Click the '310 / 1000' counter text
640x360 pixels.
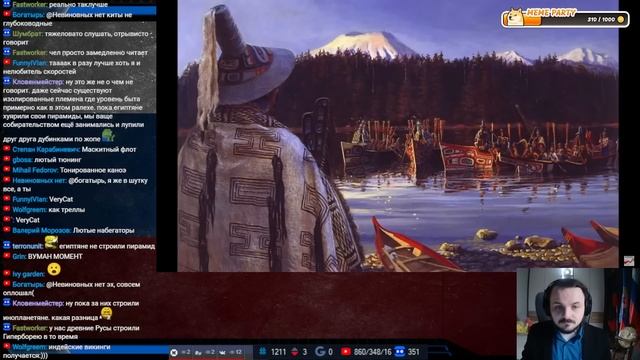pyautogui.click(x=601, y=20)
